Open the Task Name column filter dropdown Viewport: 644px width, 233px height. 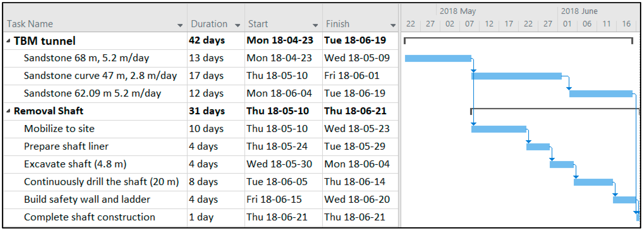click(180, 25)
